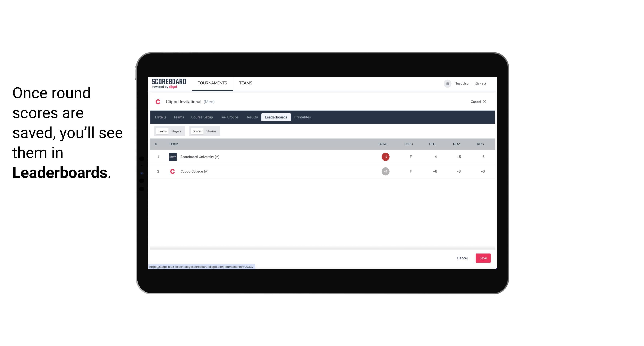Select the Teams tab in leaderboard

(x=161, y=131)
